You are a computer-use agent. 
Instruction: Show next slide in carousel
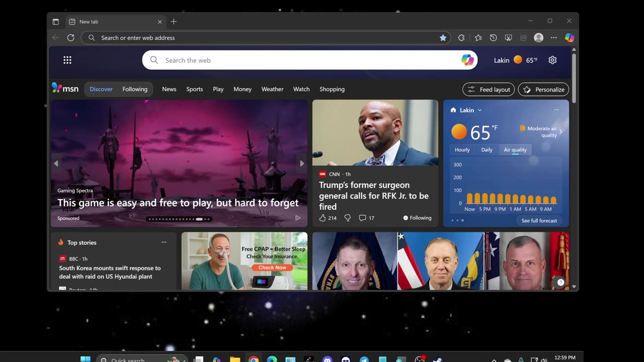[x=302, y=163]
